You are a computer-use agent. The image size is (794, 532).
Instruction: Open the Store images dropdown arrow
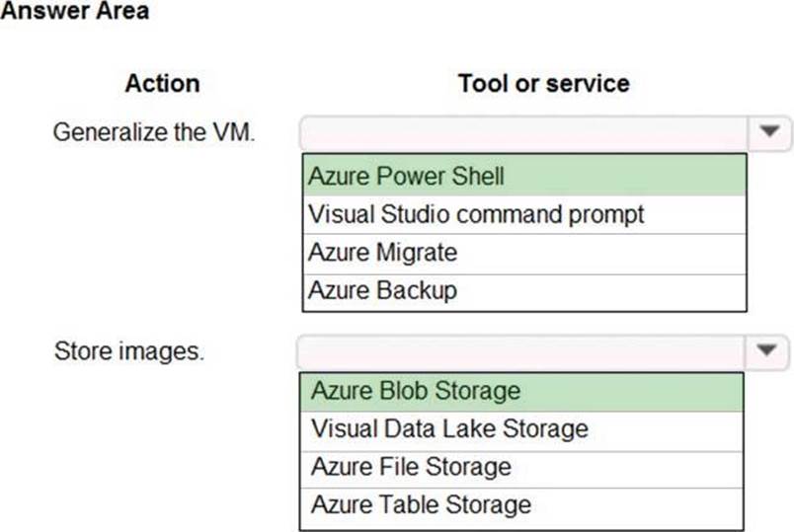[769, 349]
